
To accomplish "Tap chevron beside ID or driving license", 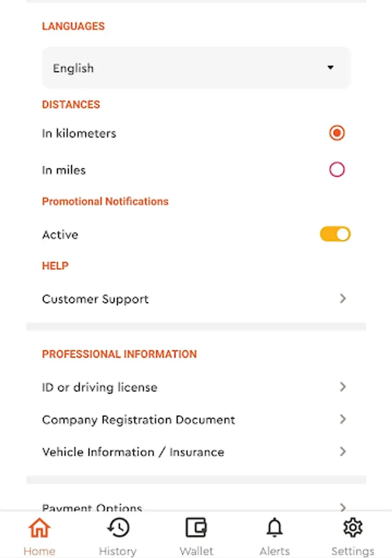I will click(342, 387).
